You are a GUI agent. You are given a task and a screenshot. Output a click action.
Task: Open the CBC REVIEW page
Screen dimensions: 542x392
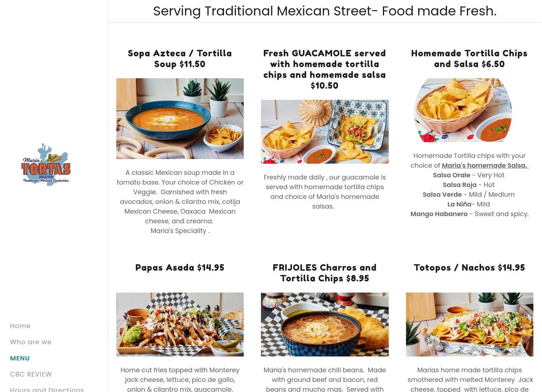(x=31, y=374)
